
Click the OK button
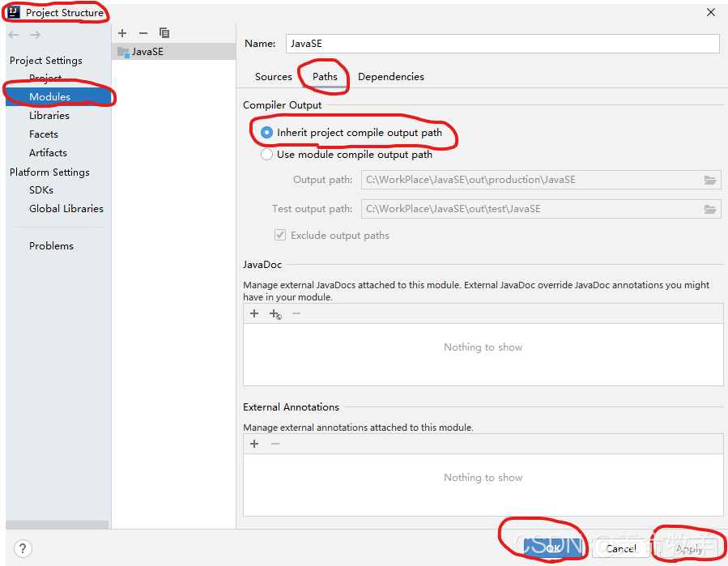[552, 548]
